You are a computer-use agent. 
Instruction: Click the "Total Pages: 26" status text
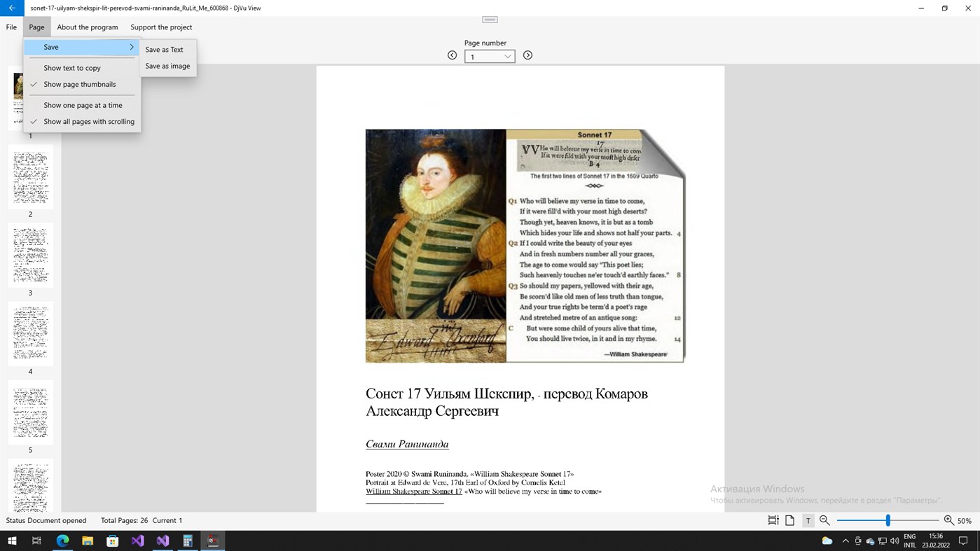pyautogui.click(x=124, y=520)
